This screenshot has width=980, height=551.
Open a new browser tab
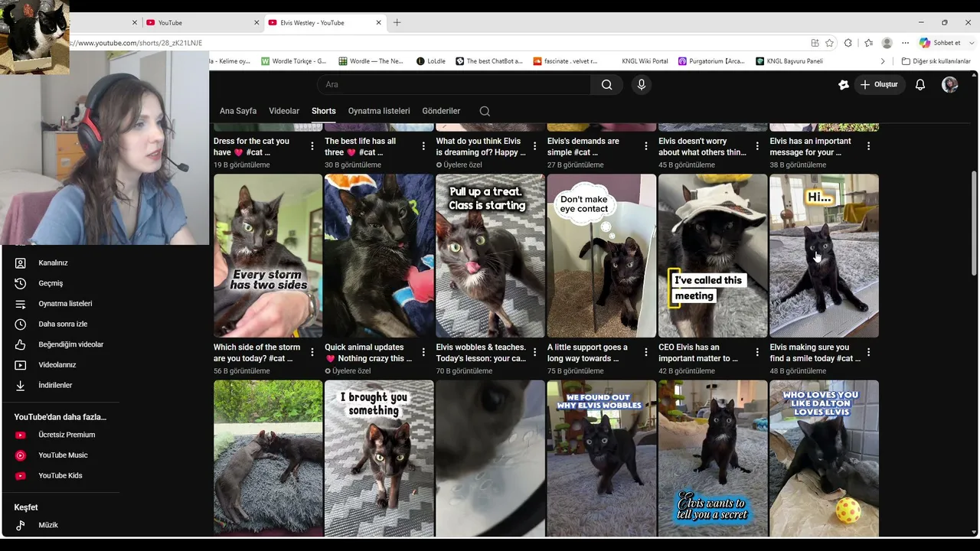[397, 23]
